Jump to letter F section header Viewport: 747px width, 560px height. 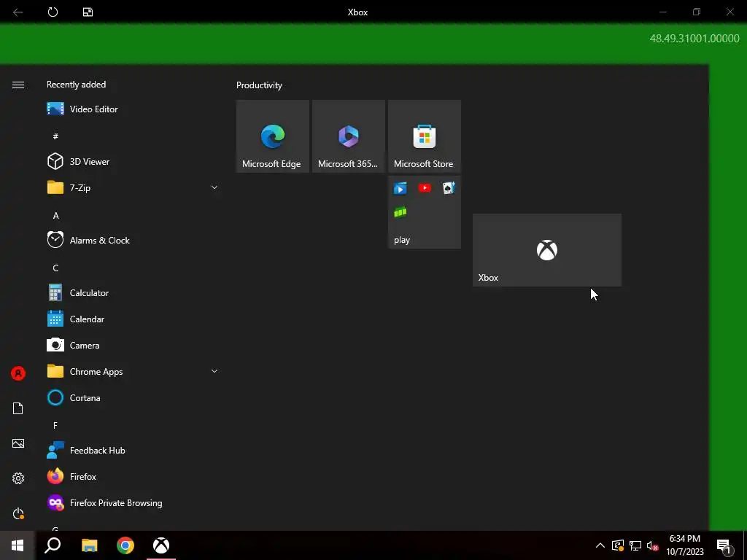pyautogui.click(x=55, y=425)
